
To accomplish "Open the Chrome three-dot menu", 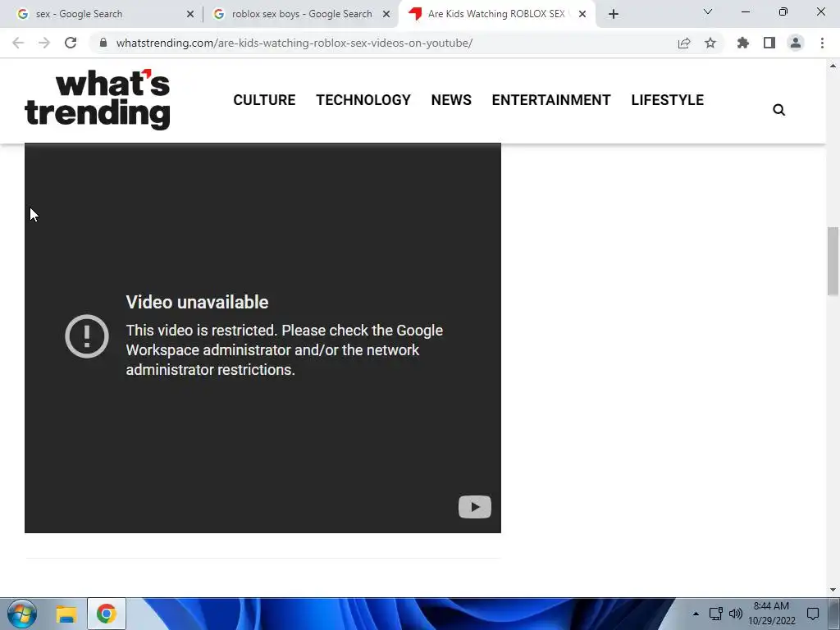I will (822, 43).
